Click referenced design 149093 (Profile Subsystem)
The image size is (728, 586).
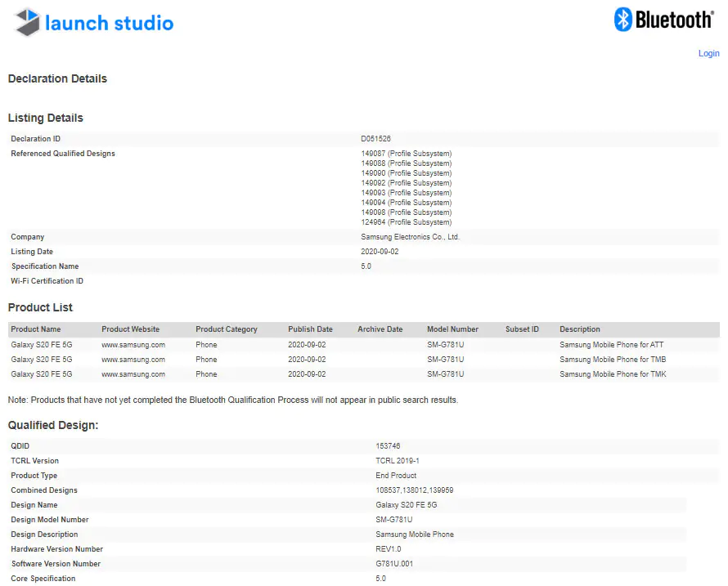tap(407, 193)
